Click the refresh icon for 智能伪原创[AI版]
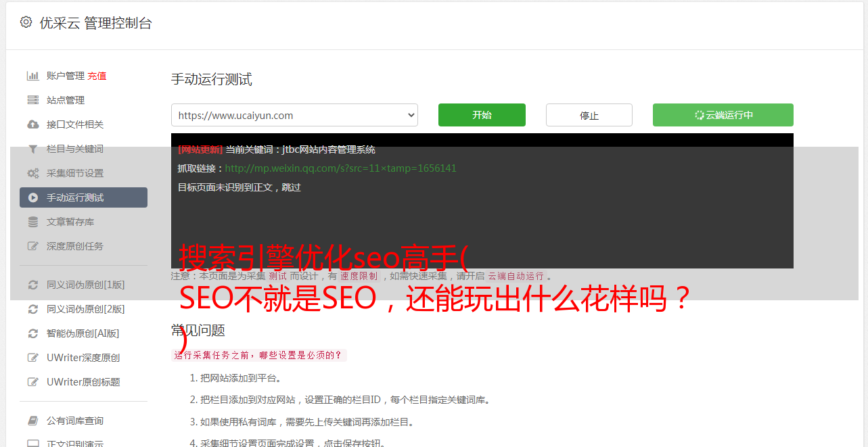The width and height of the screenshot is (868, 447). [32, 333]
